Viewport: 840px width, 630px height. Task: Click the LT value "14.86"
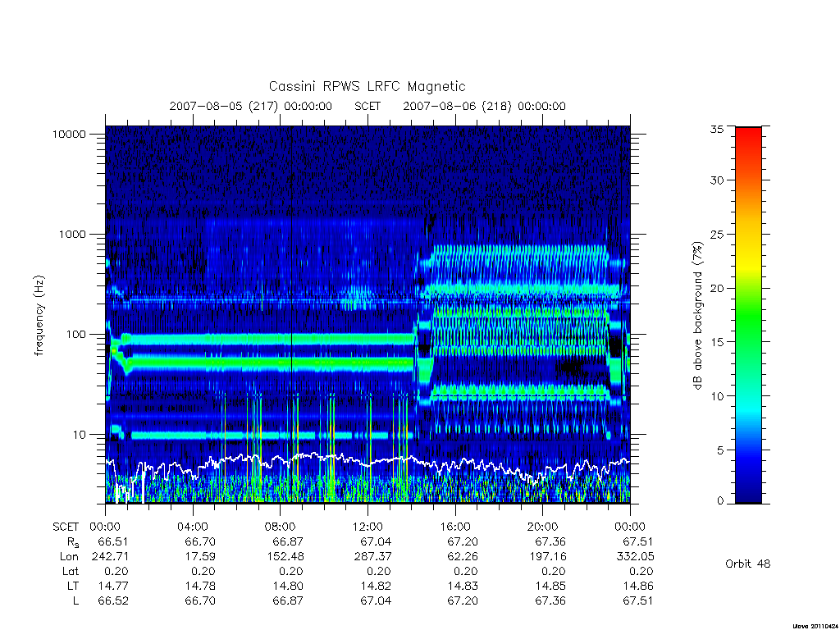pos(638,586)
